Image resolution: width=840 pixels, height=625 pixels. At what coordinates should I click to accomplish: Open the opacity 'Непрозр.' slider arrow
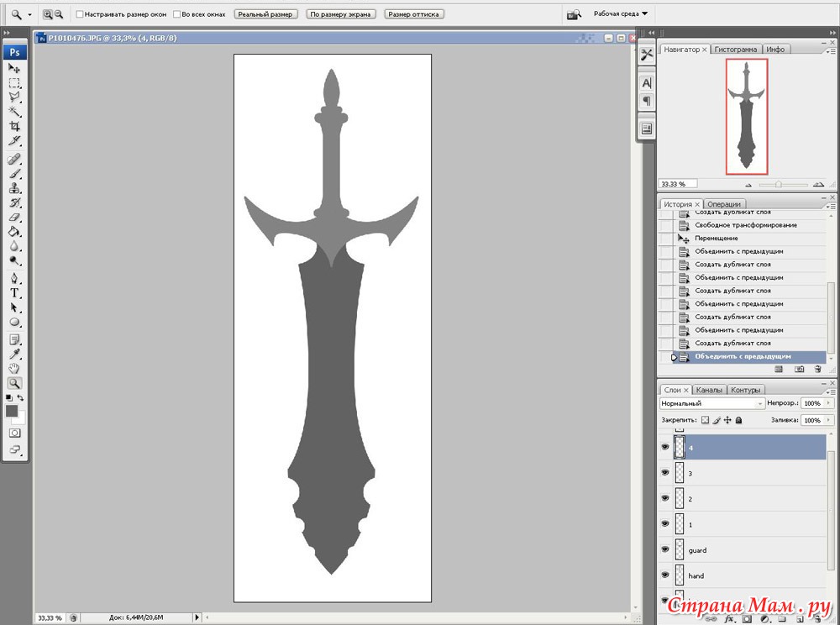829,403
